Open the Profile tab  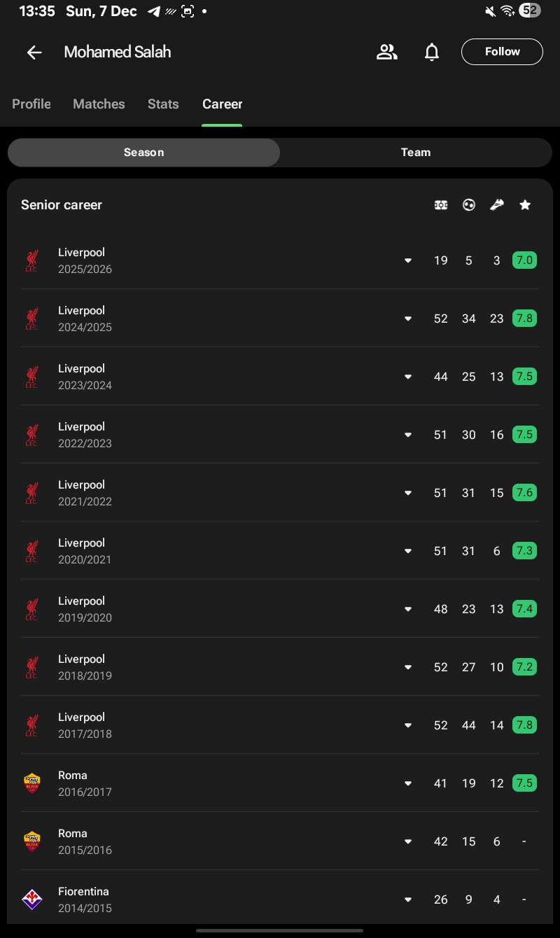[31, 104]
